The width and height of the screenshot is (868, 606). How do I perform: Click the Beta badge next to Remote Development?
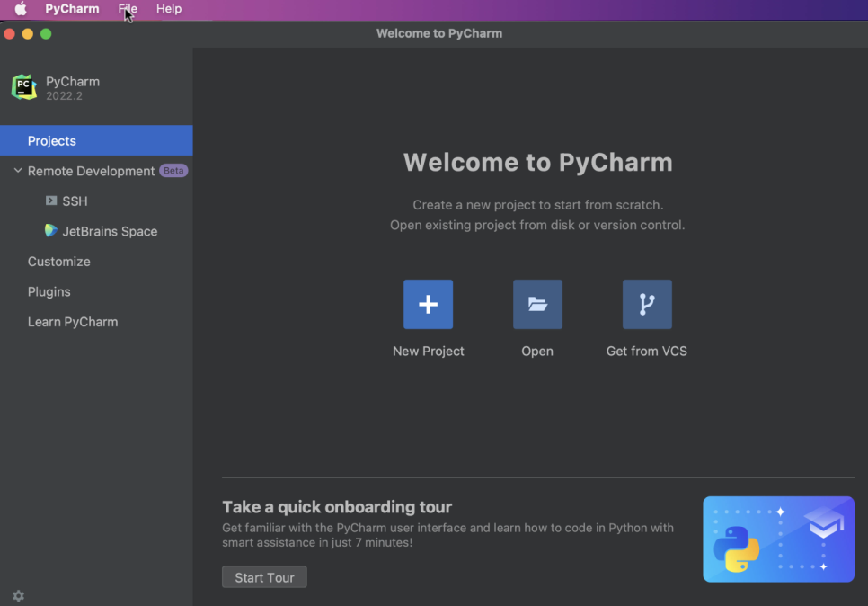coord(173,171)
